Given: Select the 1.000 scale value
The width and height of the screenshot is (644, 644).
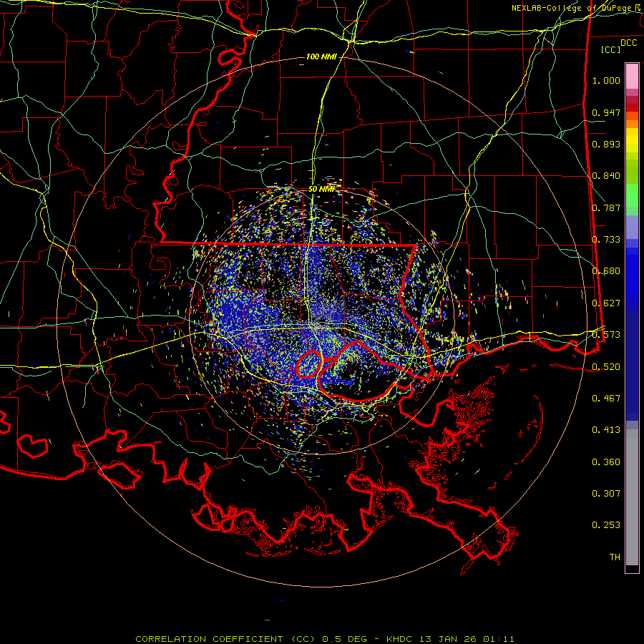Looking at the screenshot, I should coord(606,80).
